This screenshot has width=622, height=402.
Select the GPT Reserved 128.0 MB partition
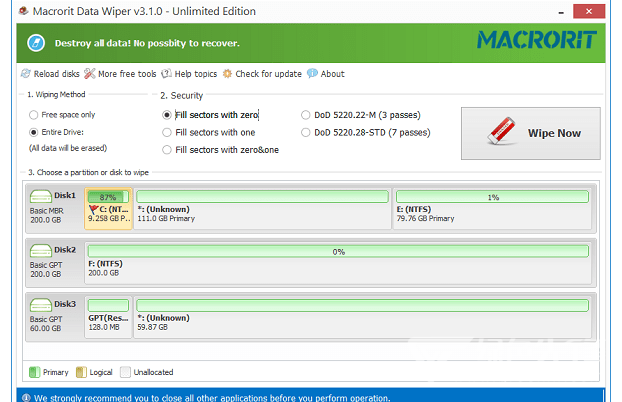[108, 317]
